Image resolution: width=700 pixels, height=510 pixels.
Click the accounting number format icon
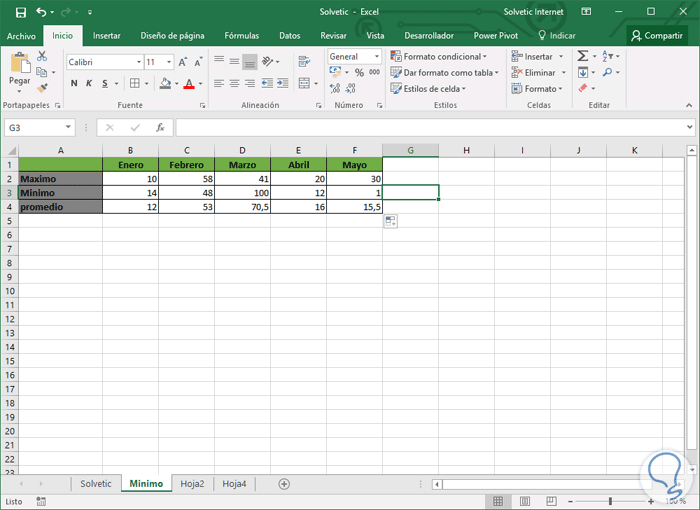tap(335, 72)
